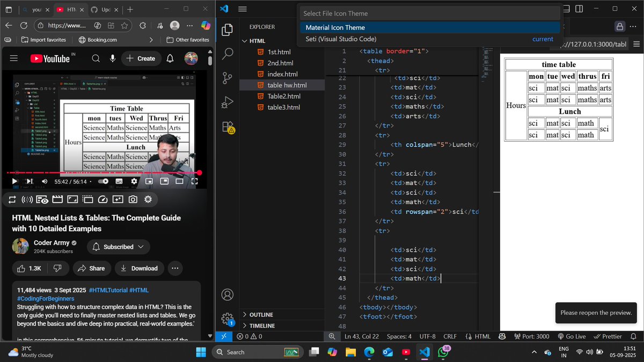Screen dimensions: 644x362
Task: Open WhatsApp from the Windows taskbar
Action: coord(443,352)
